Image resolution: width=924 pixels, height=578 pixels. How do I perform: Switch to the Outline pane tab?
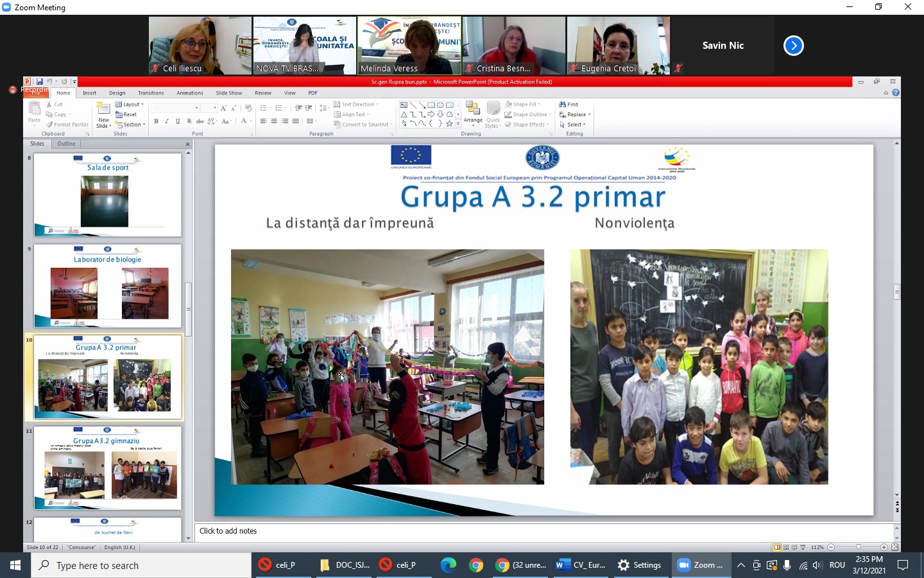click(66, 144)
